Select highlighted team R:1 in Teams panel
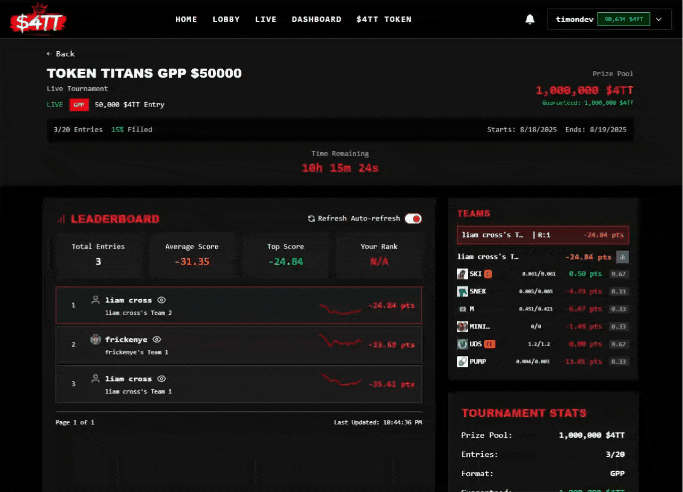Screen dimensions: 683x492 point(543,235)
